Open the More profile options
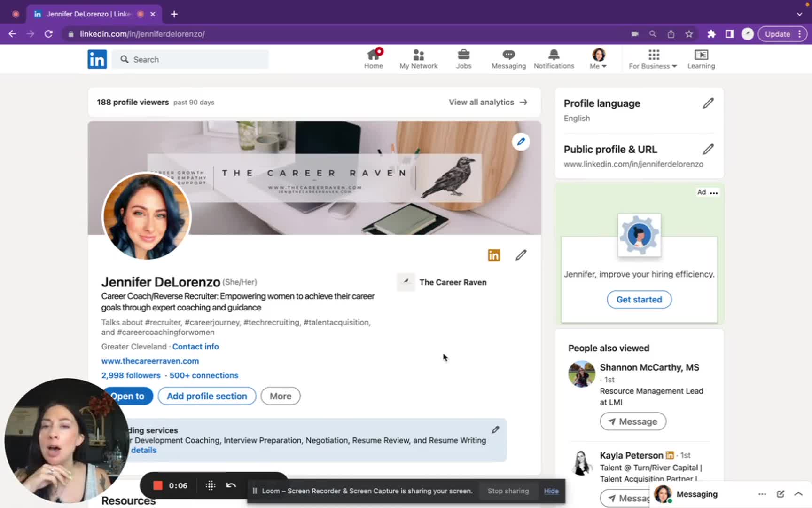The width and height of the screenshot is (812, 508). pos(281,396)
